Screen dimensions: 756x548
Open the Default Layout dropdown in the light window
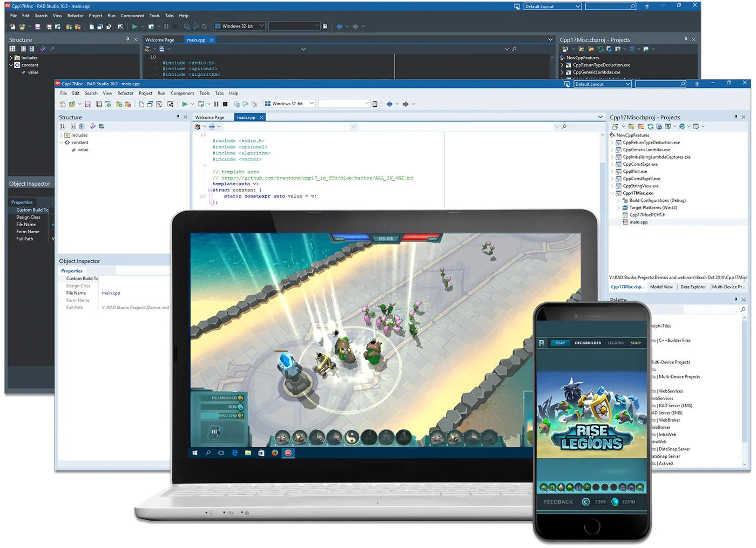coord(602,84)
